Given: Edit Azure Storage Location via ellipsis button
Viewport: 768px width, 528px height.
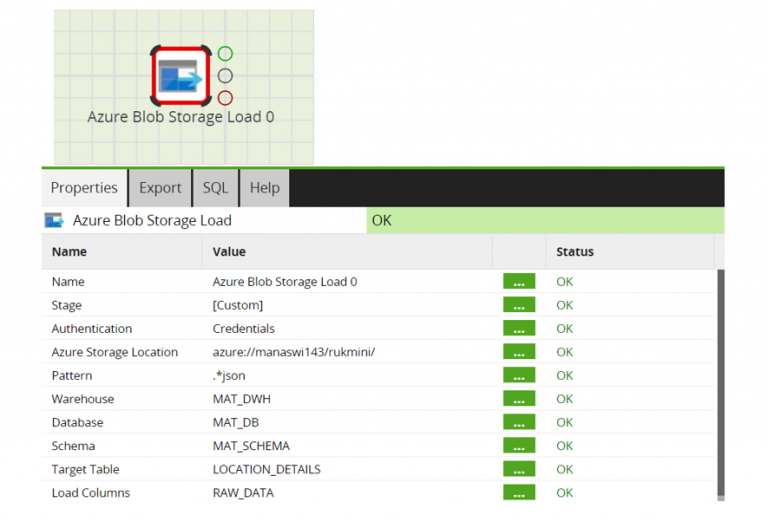Looking at the screenshot, I should pos(518,352).
